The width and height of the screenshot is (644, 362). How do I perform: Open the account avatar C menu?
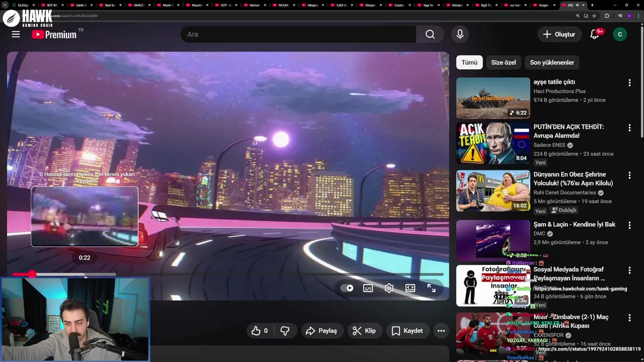click(620, 34)
